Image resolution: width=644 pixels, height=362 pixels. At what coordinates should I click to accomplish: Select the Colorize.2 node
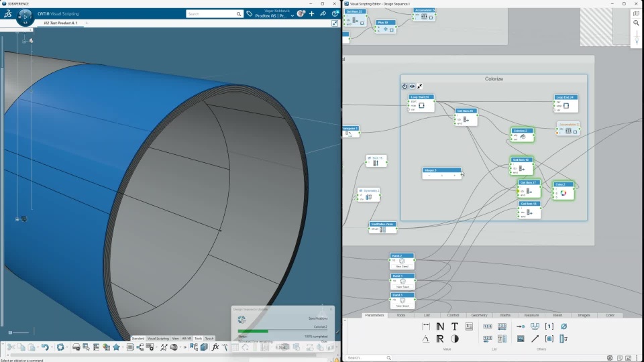[523, 135]
